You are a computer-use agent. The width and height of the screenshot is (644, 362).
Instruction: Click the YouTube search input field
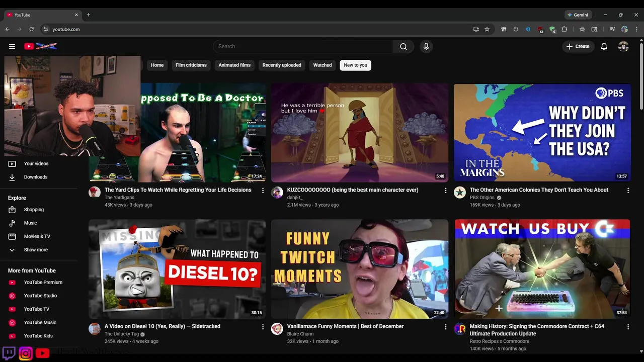(x=303, y=46)
